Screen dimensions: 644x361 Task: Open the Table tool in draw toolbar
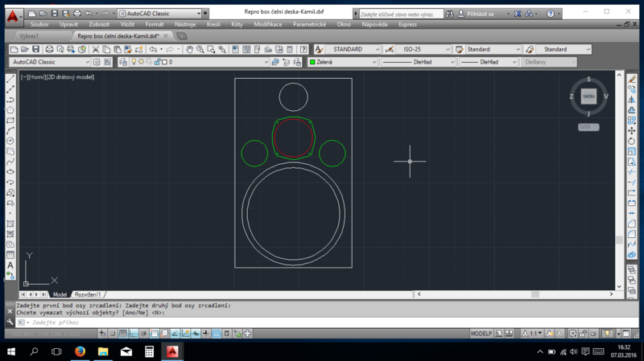(x=10, y=255)
